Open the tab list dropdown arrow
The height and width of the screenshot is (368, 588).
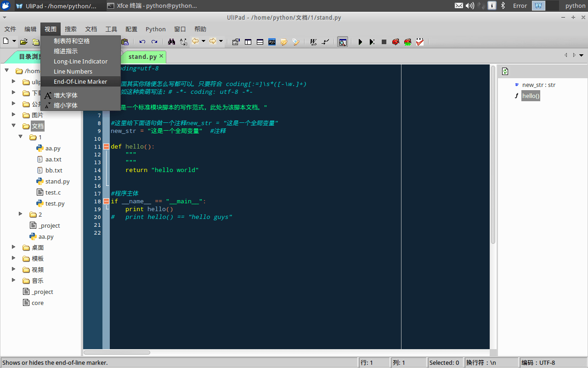tap(582, 55)
